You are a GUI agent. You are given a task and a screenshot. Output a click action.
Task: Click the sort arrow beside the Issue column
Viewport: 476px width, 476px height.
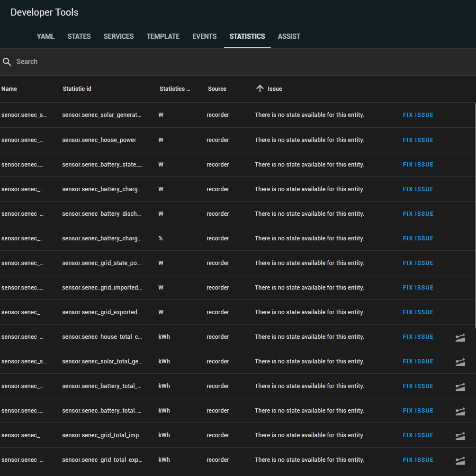point(260,88)
